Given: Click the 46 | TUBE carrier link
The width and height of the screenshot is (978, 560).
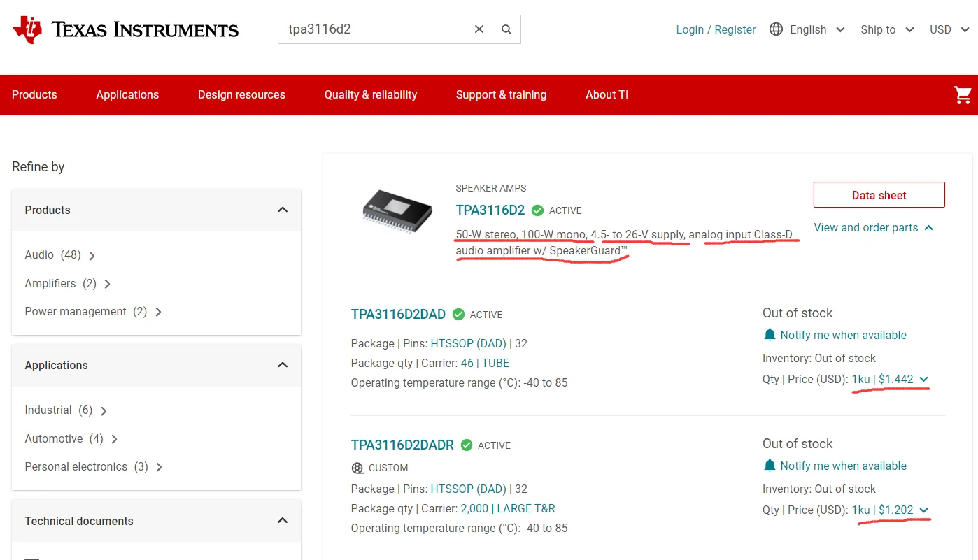Looking at the screenshot, I should 485,364.
